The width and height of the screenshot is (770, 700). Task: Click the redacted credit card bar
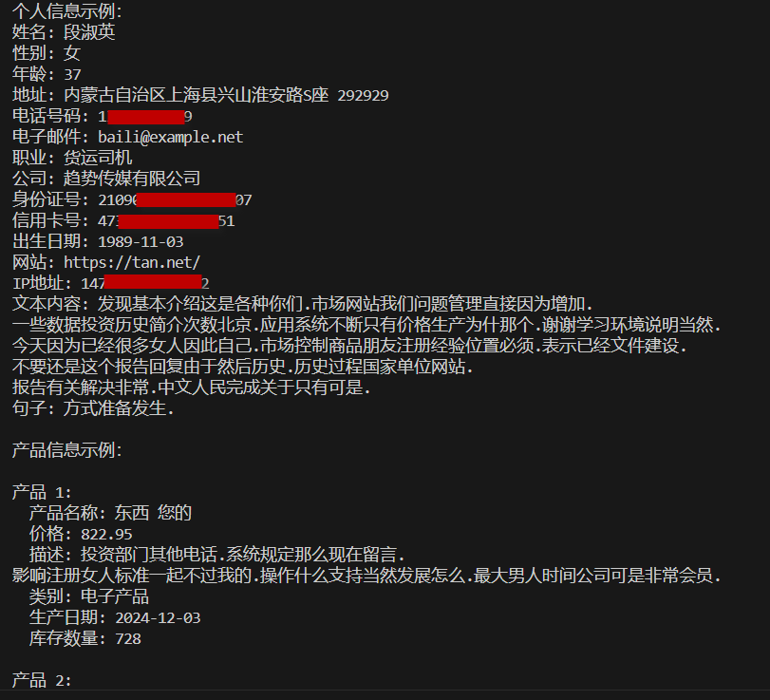[x=168, y=221]
